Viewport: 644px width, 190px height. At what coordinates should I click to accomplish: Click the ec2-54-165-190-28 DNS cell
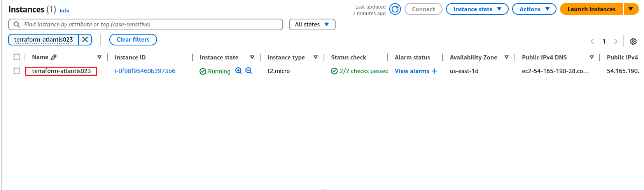(x=555, y=71)
